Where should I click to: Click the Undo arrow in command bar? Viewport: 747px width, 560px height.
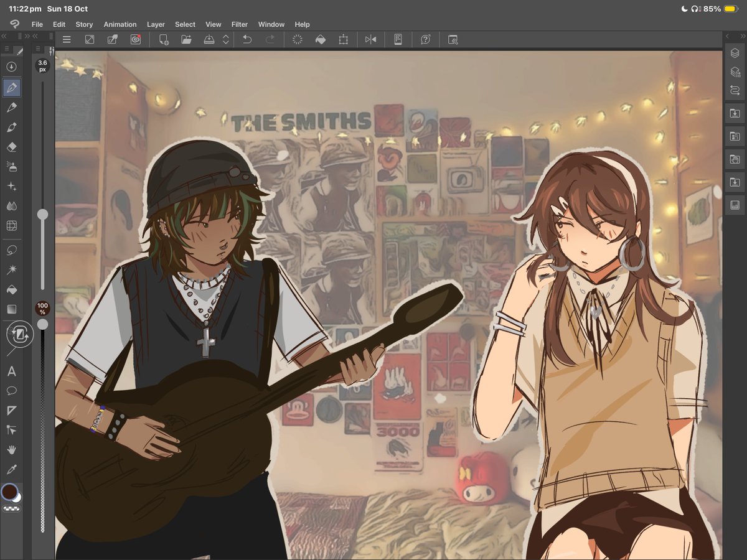[x=247, y=39]
